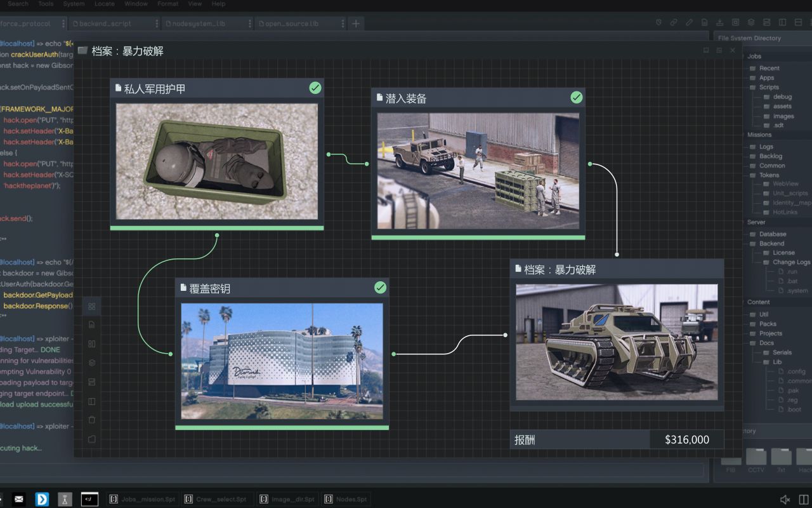
Task: Click the shield icon in the top toolbar
Action: coord(658,23)
